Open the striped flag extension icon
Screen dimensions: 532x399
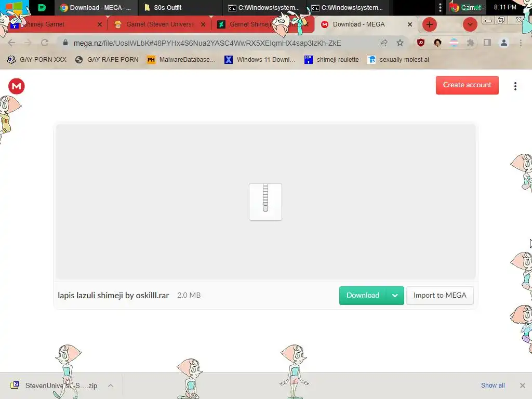click(454, 43)
